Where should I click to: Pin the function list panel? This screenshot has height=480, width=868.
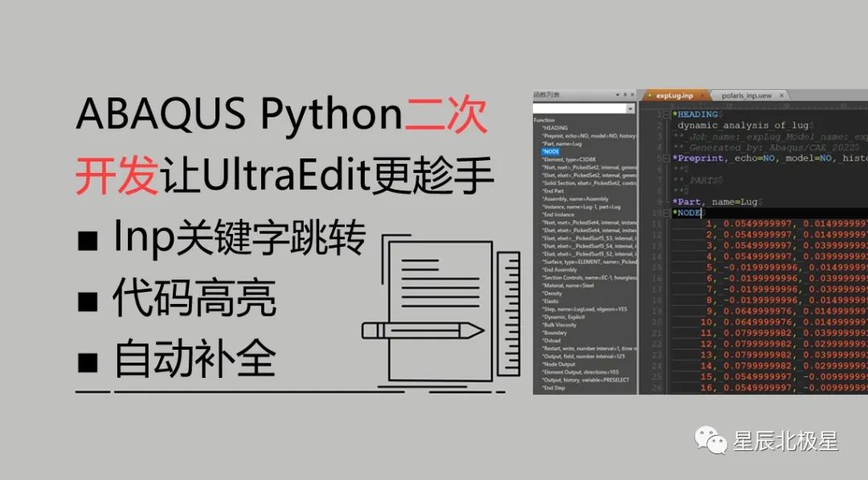pyautogui.click(x=625, y=95)
